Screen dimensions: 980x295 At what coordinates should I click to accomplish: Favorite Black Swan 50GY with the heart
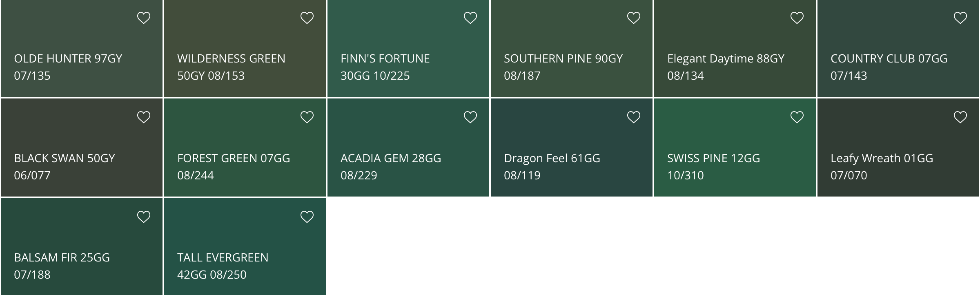click(144, 117)
